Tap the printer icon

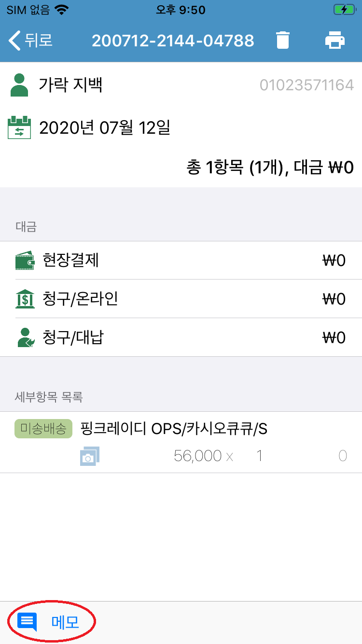coord(335,40)
